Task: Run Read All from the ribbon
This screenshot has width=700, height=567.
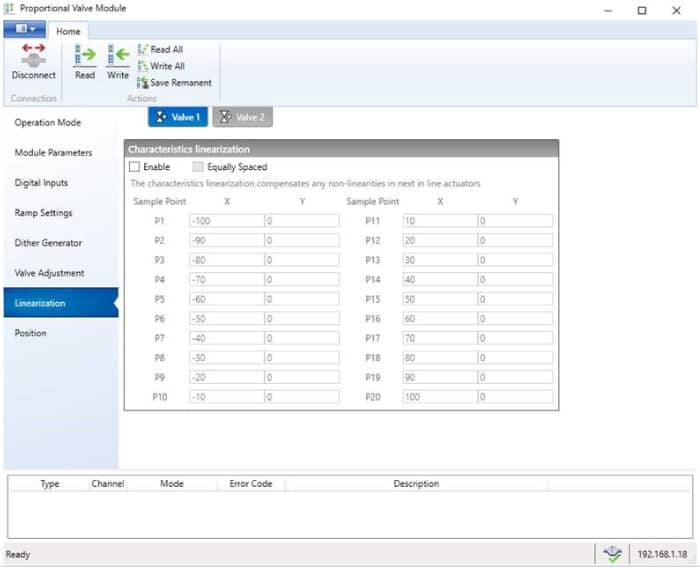Action: (160, 49)
